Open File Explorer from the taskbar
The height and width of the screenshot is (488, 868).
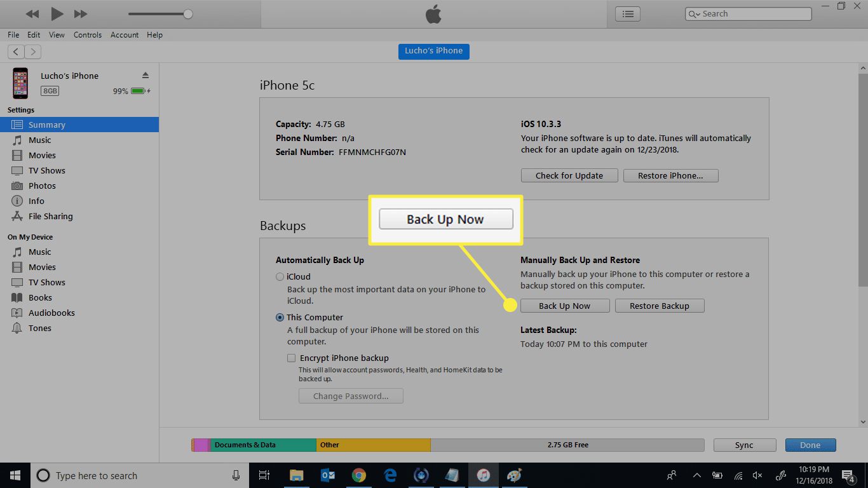[296, 475]
